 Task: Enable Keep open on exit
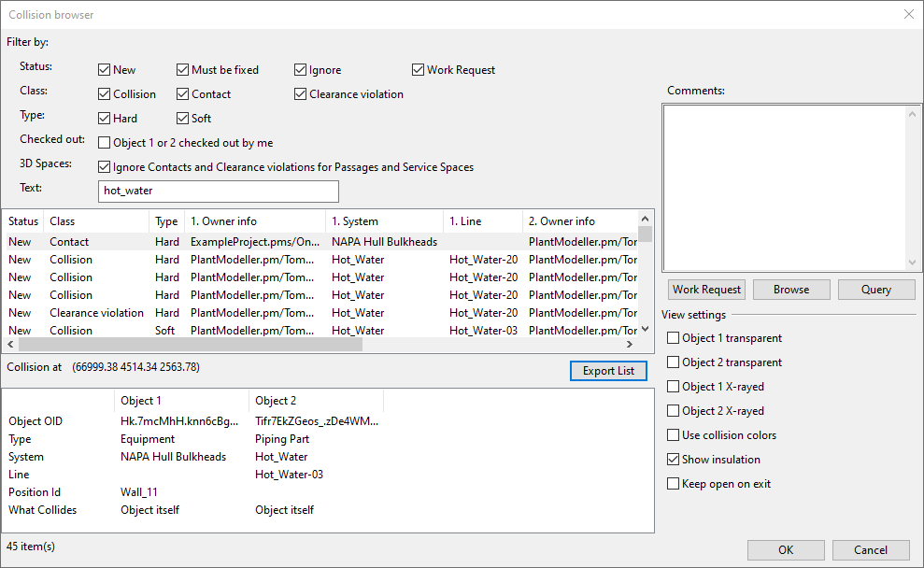point(674,484)
